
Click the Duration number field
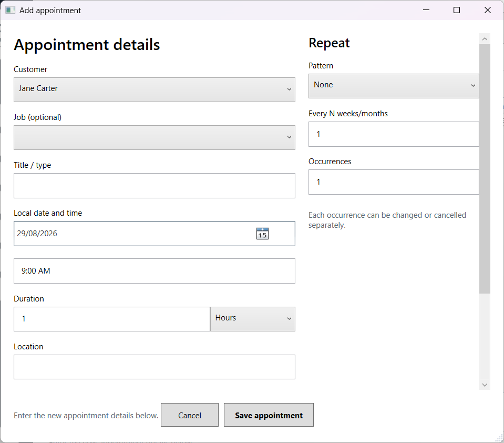tap(112, 319)
